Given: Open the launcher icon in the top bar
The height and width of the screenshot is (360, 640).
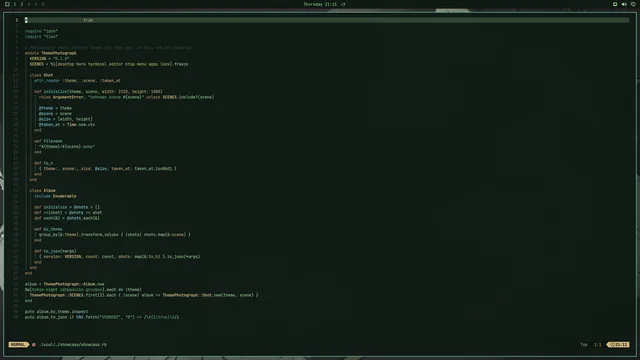Looking at the screenshot, I should (7, 4).
